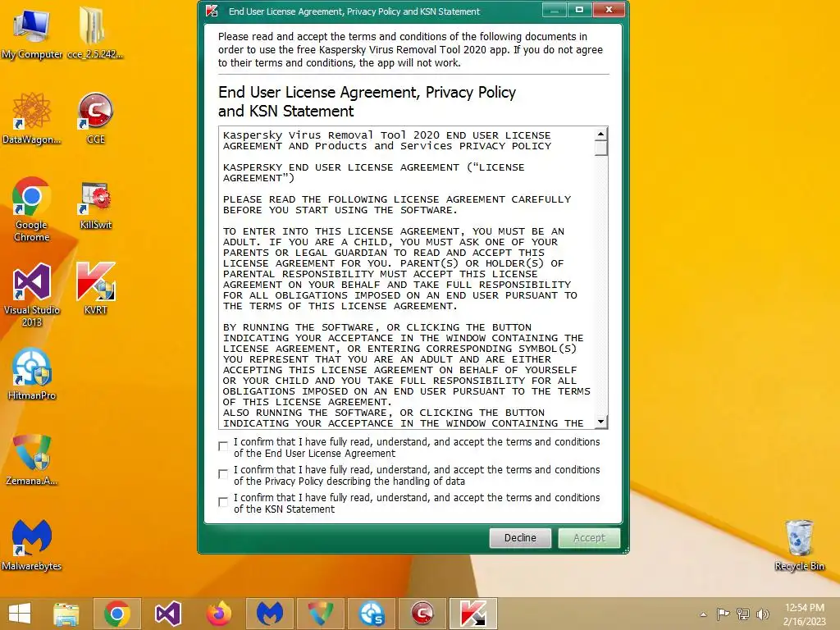840x630 pixels.
Task: Open the taskbar clock and date
Action: (x=804, y=614)
